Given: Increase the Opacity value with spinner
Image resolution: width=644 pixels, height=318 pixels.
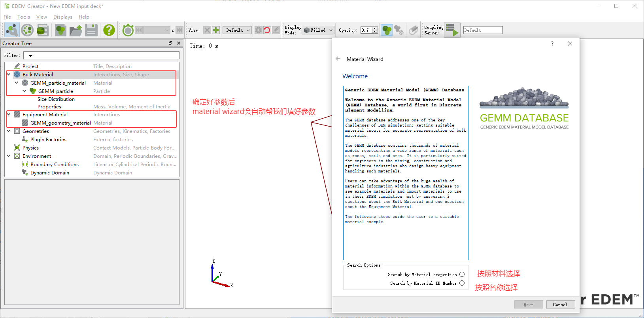Looking at the screenshot, I should click(x=375, y=28).
